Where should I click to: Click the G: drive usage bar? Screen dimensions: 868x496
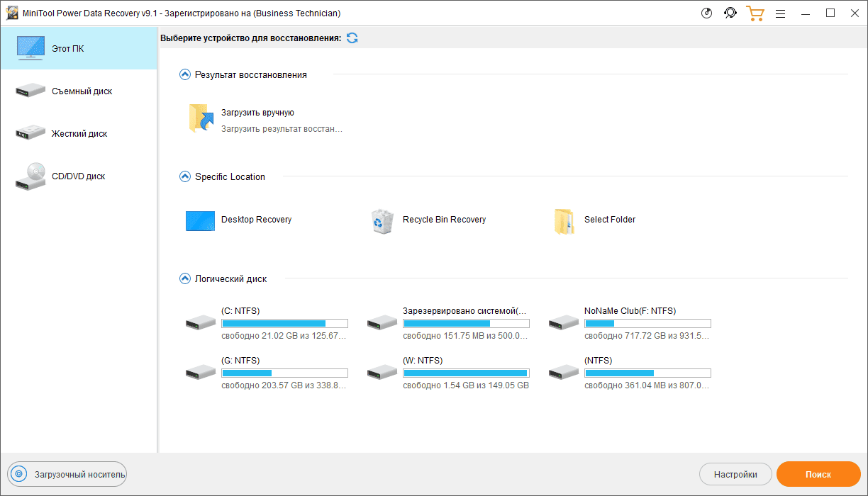click(284, 373)
